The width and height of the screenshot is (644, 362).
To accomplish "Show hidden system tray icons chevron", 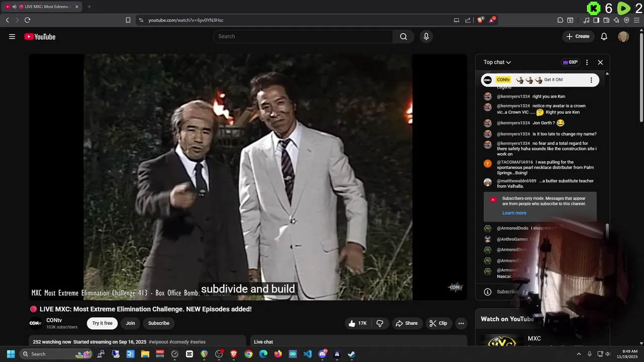I will (579, 354).
